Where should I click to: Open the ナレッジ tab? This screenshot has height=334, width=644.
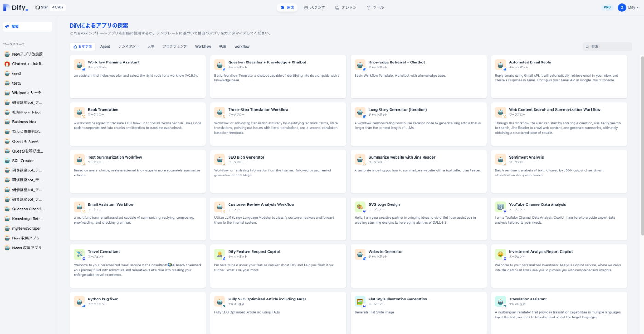click(346, 7)
